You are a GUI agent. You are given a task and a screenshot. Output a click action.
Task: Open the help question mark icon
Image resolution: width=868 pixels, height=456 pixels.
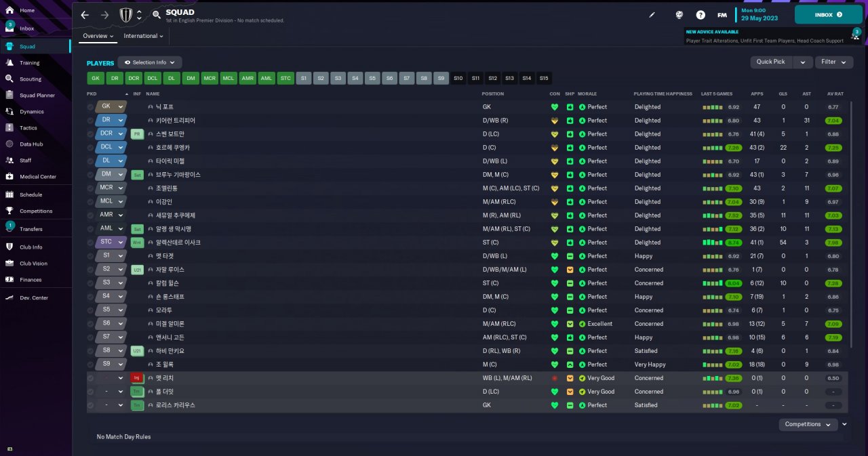701,14
